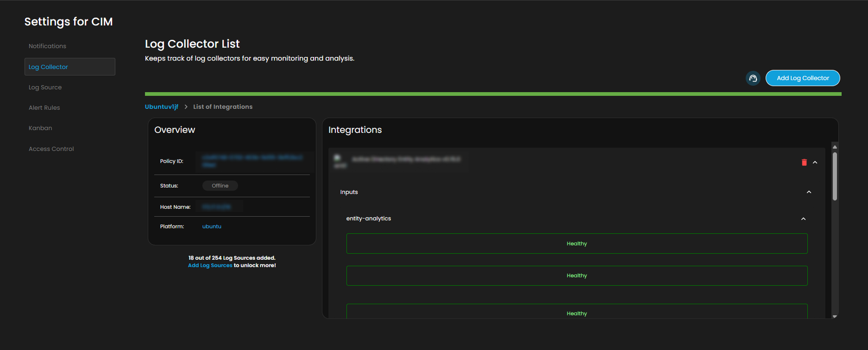Image resolution: width=868 pixels, height=350 pixels.
Task: Click the scrollbar down arrow in Integrations
Action: click(x=835, y=316)
